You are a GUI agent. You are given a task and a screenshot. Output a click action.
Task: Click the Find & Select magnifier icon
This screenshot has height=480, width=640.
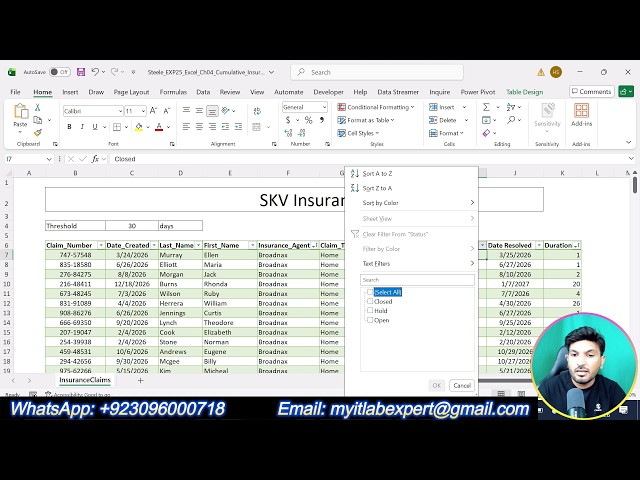(511, 120)
